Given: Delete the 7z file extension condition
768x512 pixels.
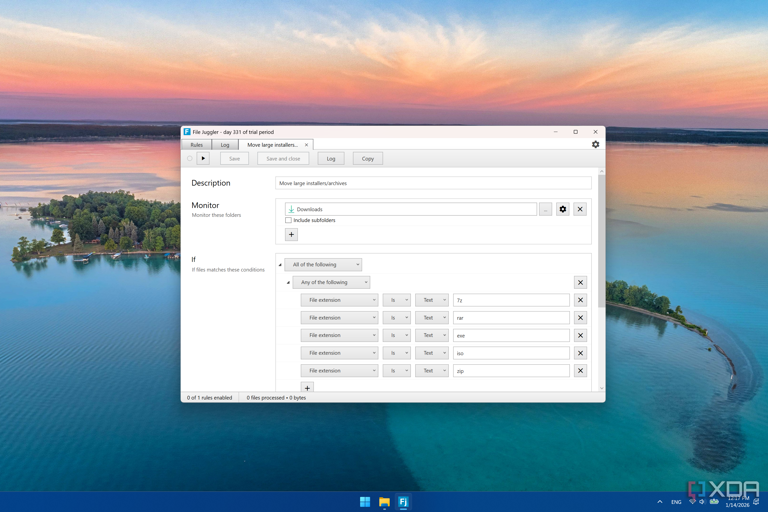Looking at the screenshot, I should tap(580, 300).
